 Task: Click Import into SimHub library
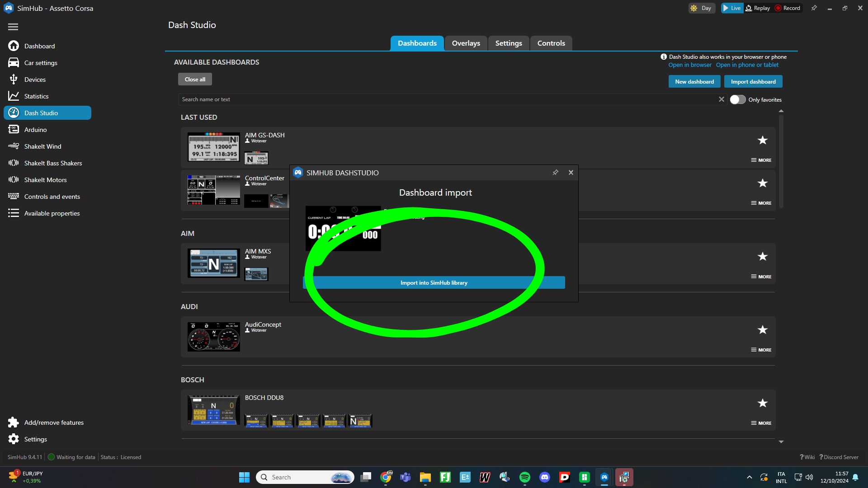pyautogui.click(x=434, y=283)
